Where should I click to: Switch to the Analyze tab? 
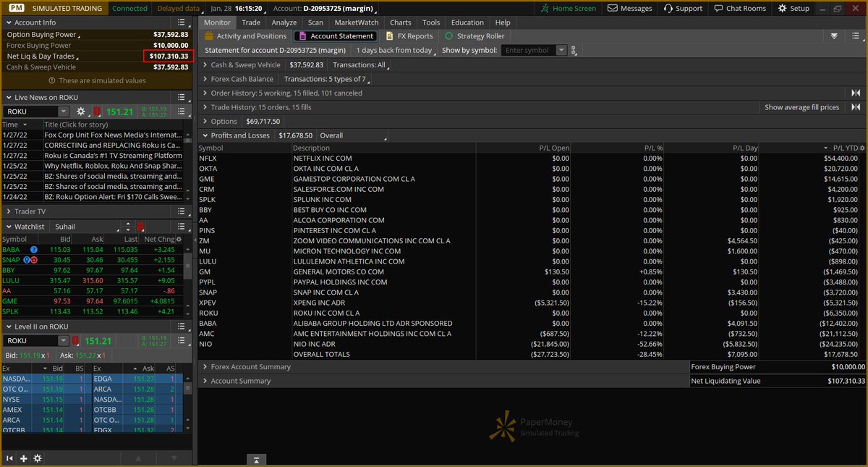pyautogui.click(x=284, y=22)
